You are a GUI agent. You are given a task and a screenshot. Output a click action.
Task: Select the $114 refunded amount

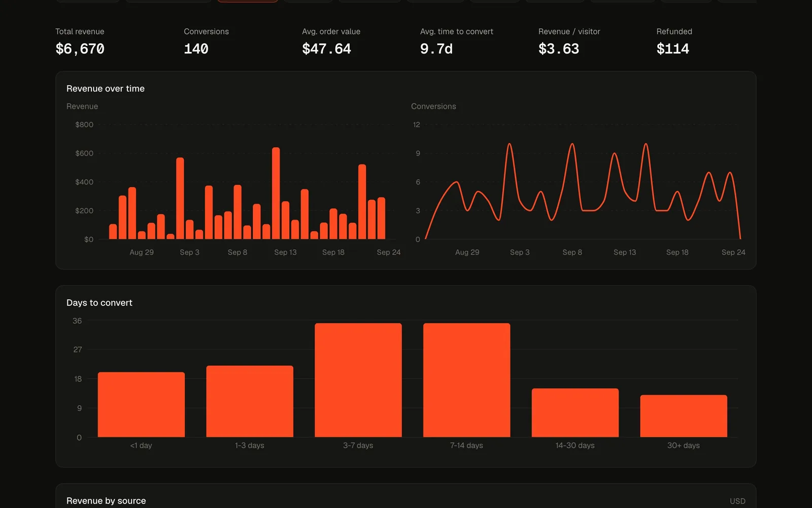tap(673, 49)
